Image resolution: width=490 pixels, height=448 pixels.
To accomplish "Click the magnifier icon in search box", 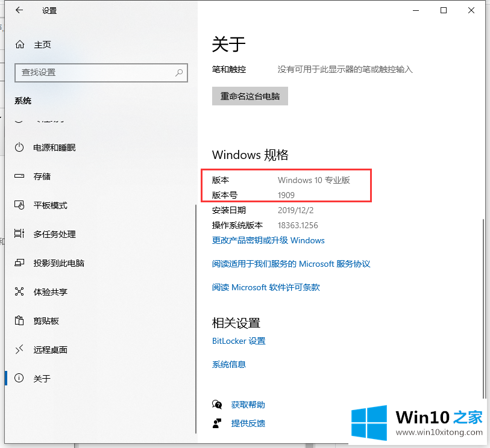I will click(x=179, y=73).
